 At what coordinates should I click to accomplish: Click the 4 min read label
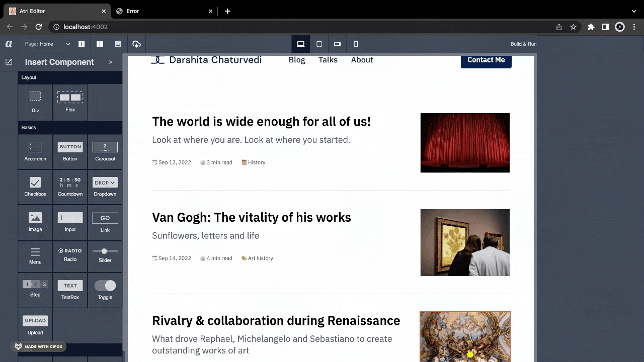tap(216, 258)
